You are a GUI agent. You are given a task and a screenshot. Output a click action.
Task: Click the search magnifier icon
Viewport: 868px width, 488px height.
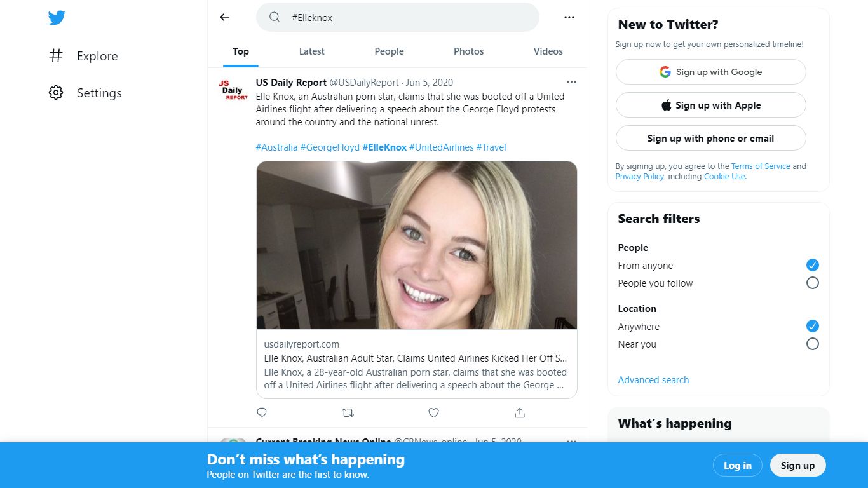point(275,17)
